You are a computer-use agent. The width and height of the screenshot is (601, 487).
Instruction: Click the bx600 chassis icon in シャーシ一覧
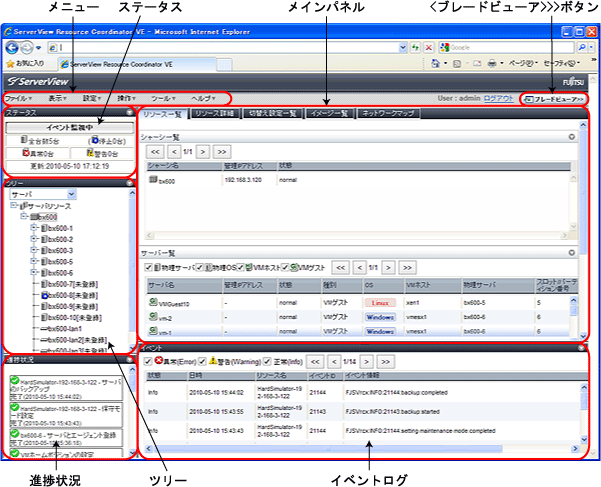tap(153, 179)
